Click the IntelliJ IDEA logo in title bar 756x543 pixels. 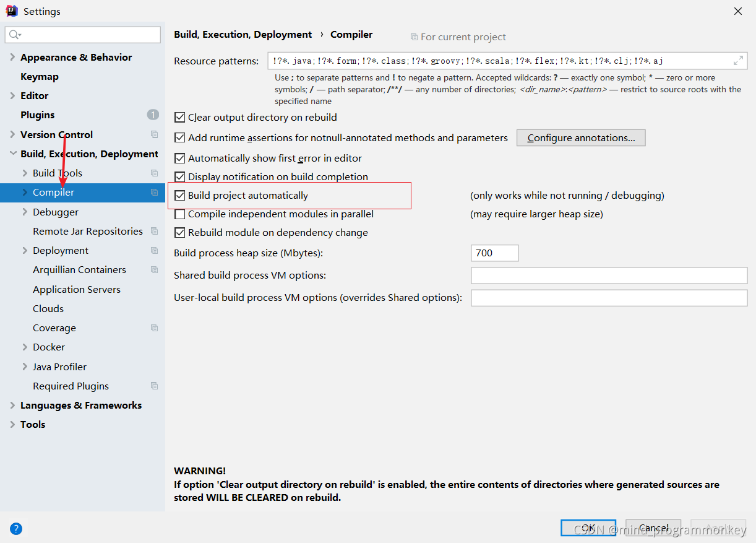[x=12, y=11]
